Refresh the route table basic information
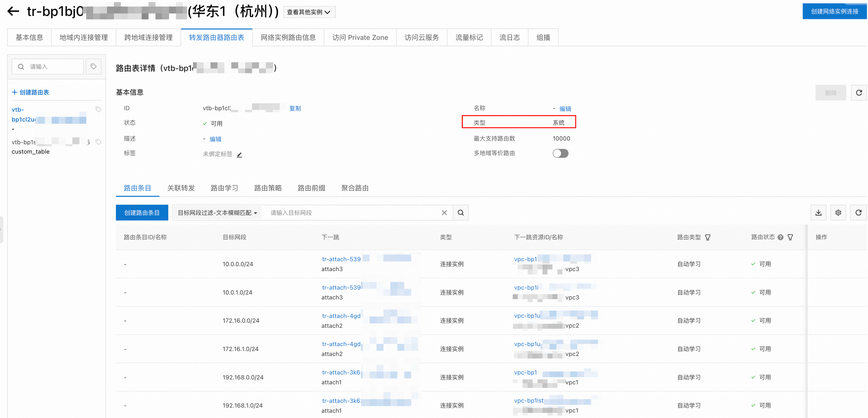 click(x=859, y=93)
